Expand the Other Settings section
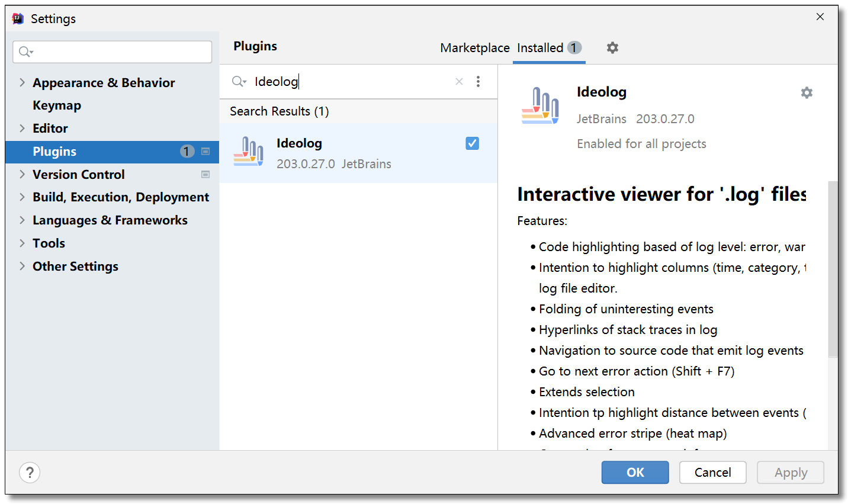 pyautogui.click(x=22, y=266)
